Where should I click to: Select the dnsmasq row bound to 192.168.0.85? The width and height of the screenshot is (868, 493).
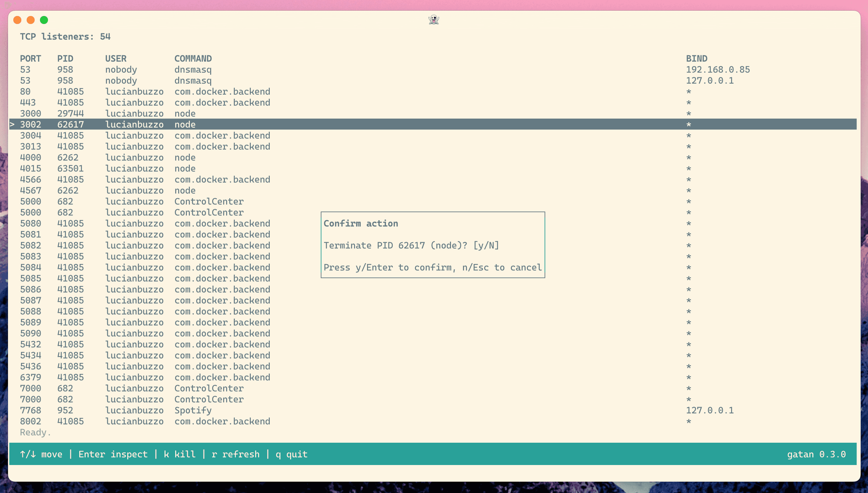tap(193, 70)
